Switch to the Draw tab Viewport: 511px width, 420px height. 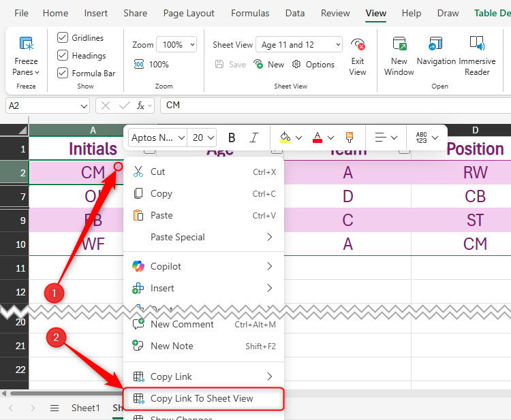coord(448,13)
